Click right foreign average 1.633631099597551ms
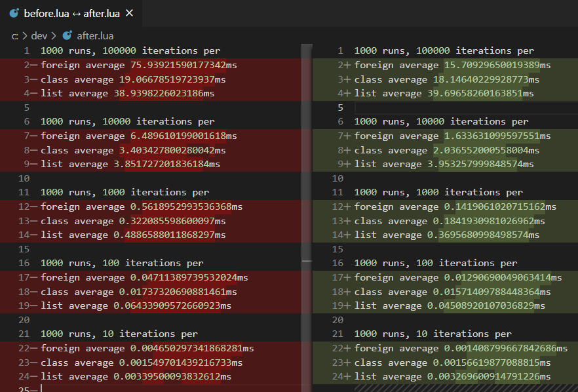Screen dimensions: 578x392 tap(452, 136)
